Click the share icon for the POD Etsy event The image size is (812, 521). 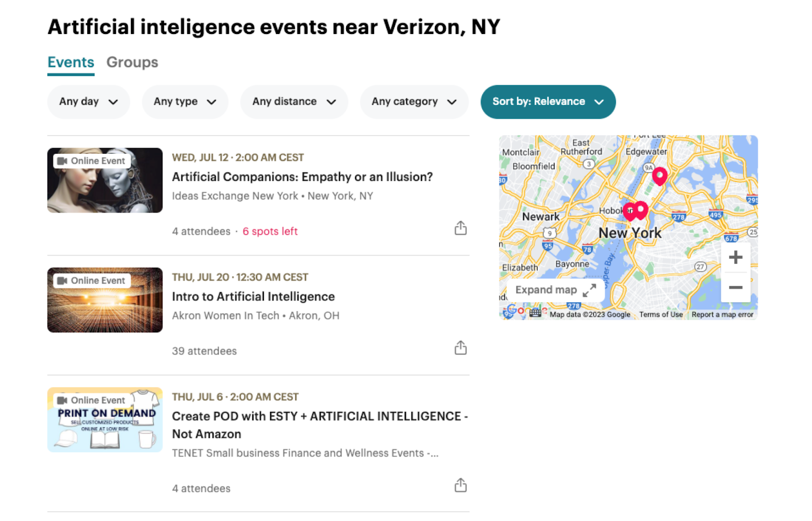[x=460, y=485]
